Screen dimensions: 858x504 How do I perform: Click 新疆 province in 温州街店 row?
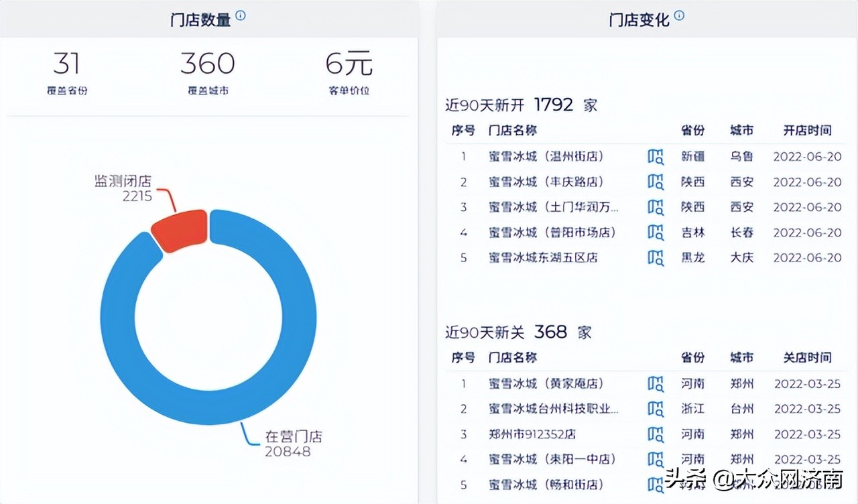click(x=693, y=157)
